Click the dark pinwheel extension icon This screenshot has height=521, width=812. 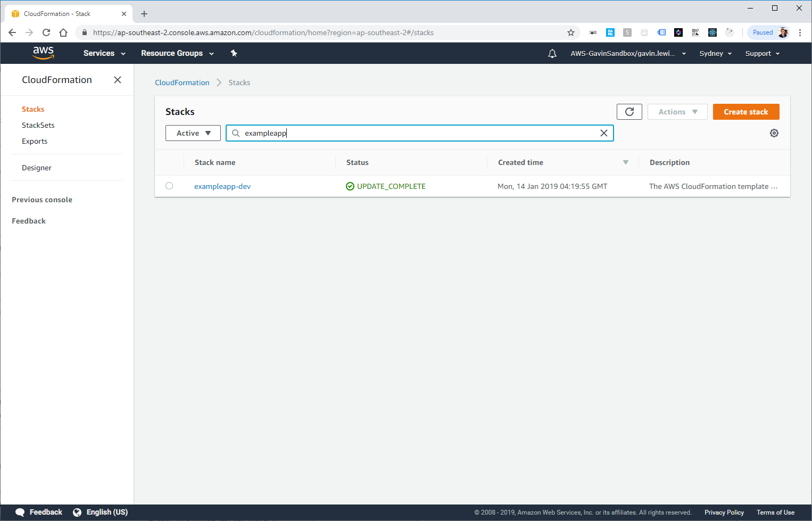(x=678, y=32)
